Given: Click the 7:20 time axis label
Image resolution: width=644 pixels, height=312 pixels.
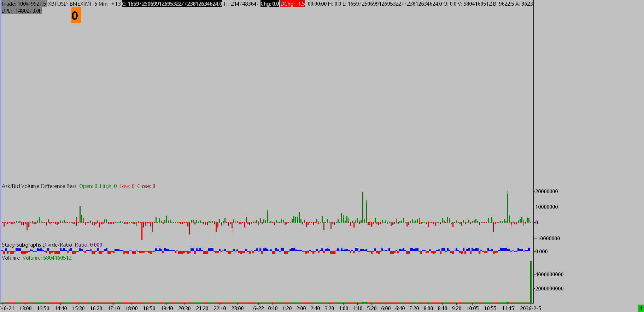Looking at the screenshot, I should (x=414, y=308).
